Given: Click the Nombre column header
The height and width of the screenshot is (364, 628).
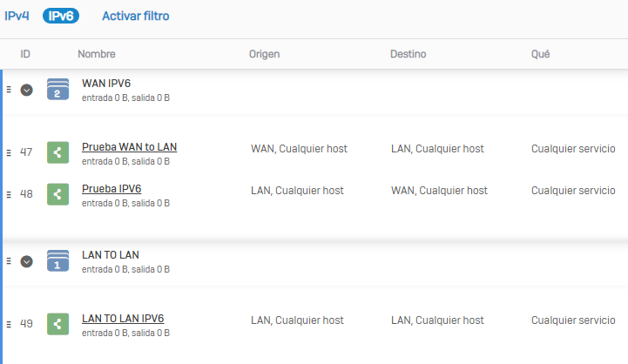Looking at the screenshot, I should (x=97, y=54).
